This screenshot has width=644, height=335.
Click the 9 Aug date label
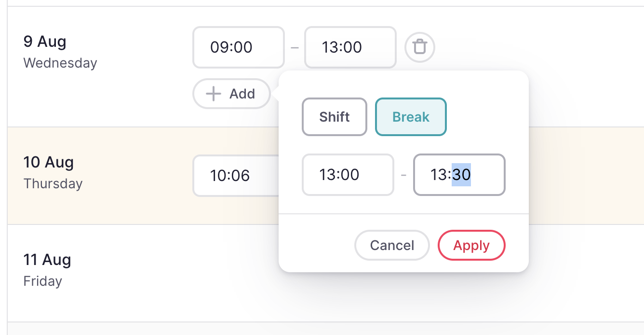45,42
